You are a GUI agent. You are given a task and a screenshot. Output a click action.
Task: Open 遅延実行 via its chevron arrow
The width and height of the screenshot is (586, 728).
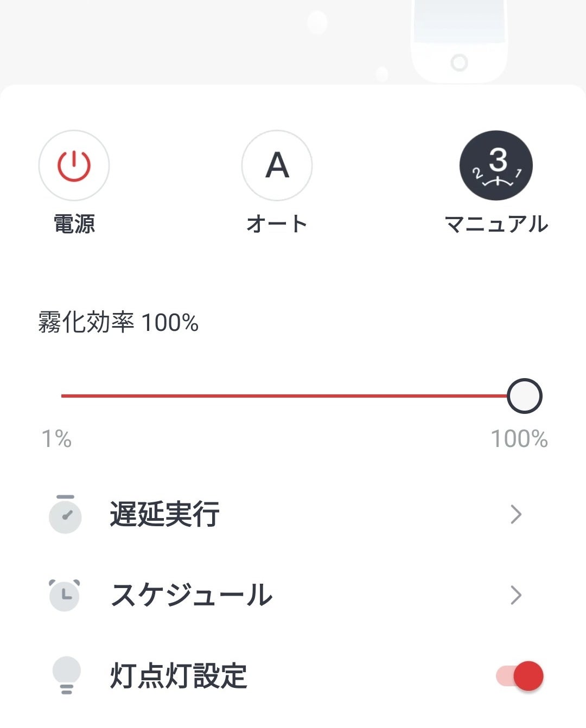[516, 514]
